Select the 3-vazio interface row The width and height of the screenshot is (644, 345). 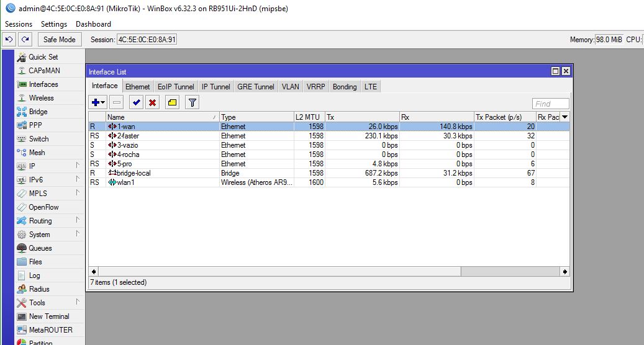pyautogui.click(x=329, y=145)
